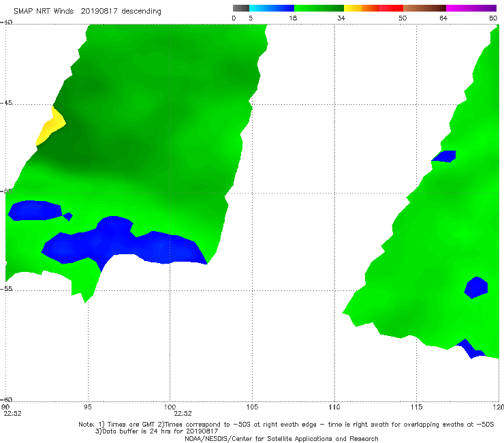Click the "SMAP NRT Winds" title text
504x443 pixels.
point(44,11)
